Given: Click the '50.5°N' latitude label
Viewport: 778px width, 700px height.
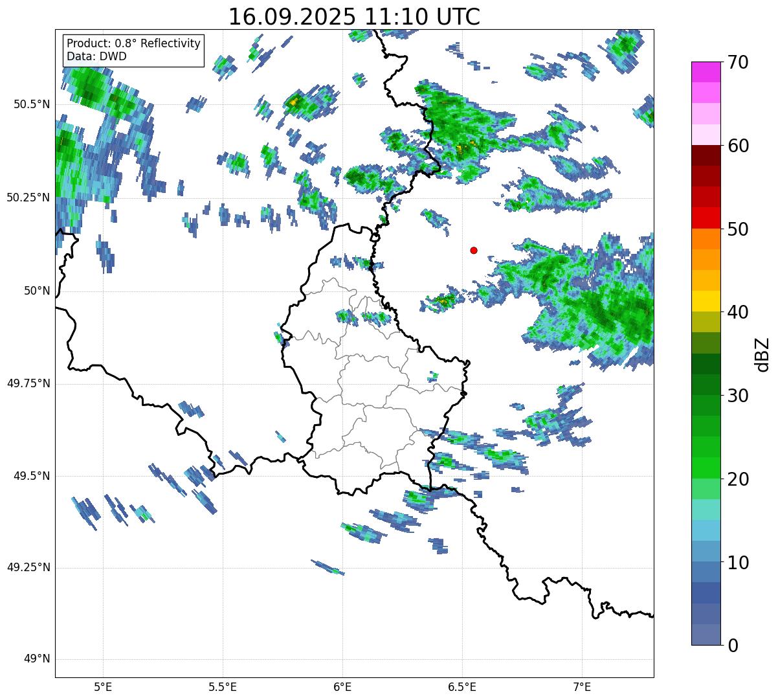Looking at the screenshot, I should [32, 104].
